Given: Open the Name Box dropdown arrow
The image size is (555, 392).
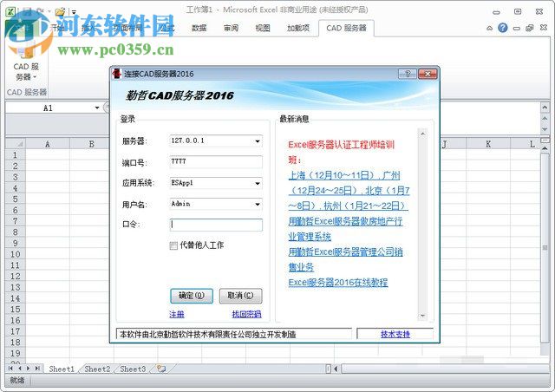Looking at the screenshot, I should click(x=97, y=108).
